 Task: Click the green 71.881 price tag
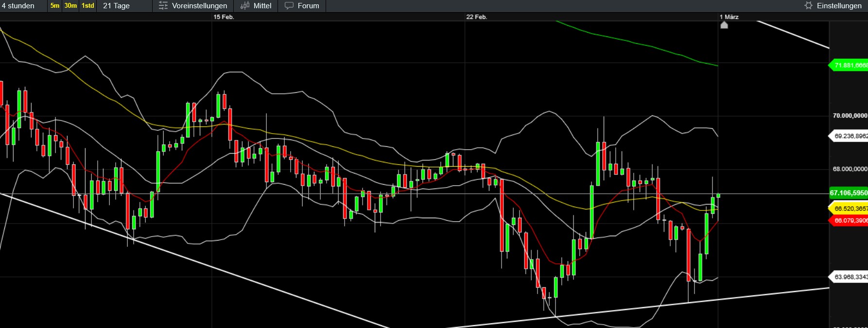tap(850, 65)
